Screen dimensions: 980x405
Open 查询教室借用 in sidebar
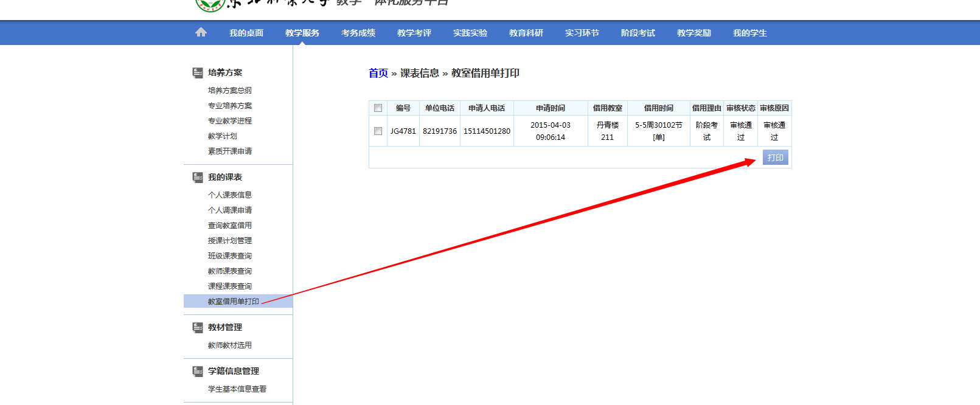point(230,226)
